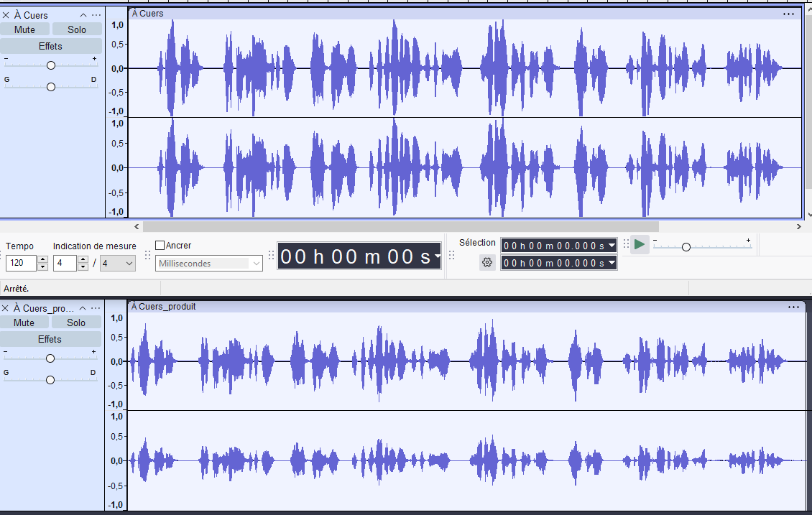Viewport: 812px width, 515px height.
Task: Solo the À Cuers_produit track
Action: click(x=76, y=323)
